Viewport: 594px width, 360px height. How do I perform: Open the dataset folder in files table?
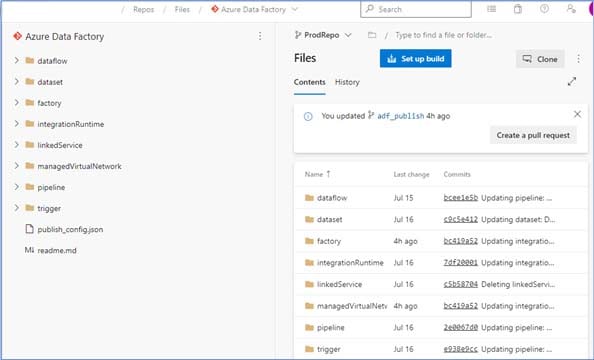tap(330, 219)
